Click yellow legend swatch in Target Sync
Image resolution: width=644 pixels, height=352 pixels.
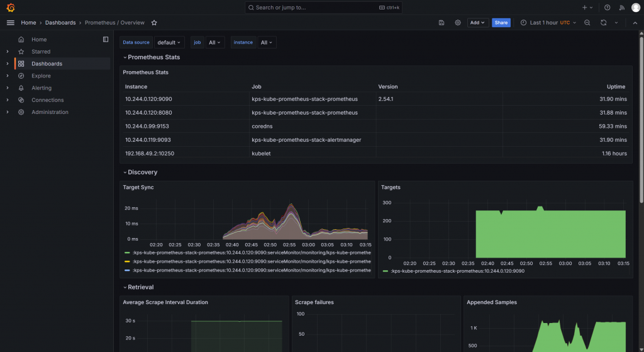click(127, 261)
